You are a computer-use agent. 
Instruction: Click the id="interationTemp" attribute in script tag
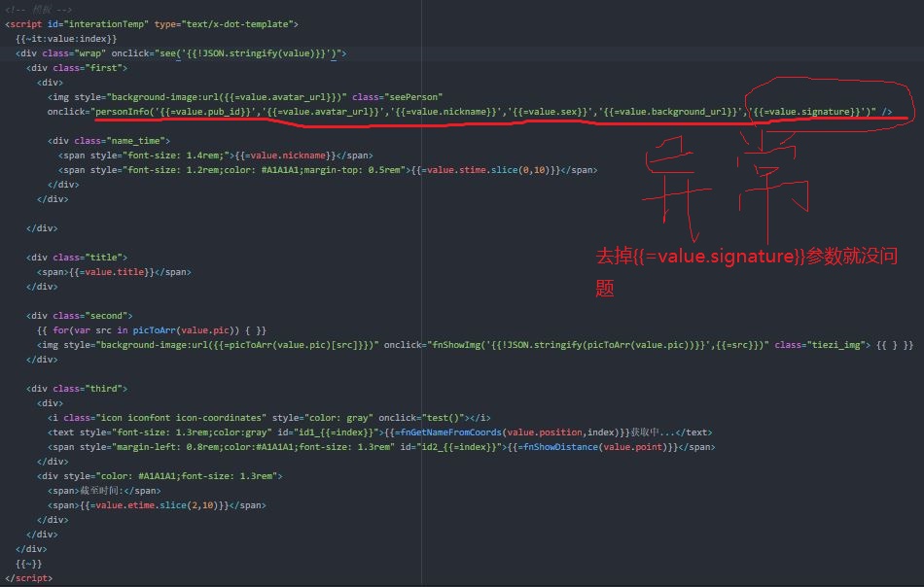pyautogui.click(x=98, y=24)
